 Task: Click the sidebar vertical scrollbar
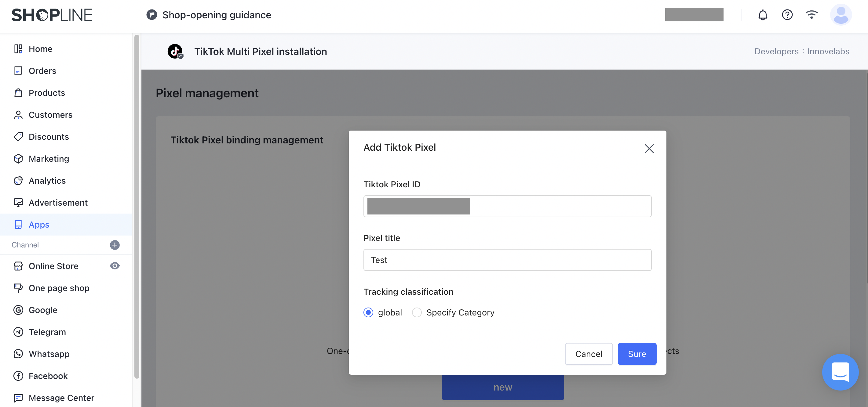pyautogui.click(x=137, y=206)
